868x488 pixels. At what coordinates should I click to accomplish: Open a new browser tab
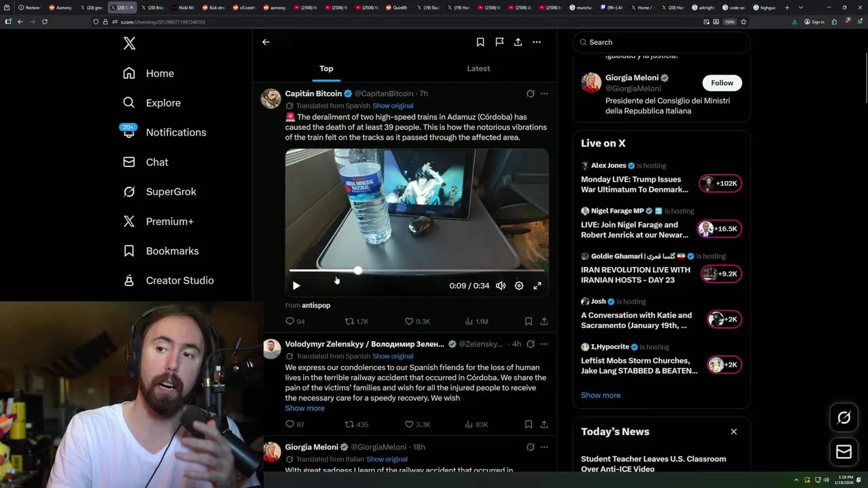point(787,7)
